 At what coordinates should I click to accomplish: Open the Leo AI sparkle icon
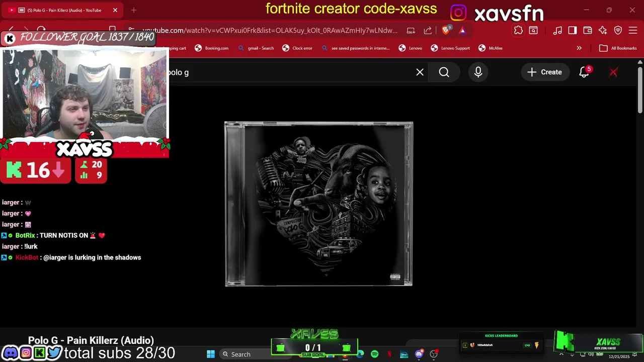603,31
